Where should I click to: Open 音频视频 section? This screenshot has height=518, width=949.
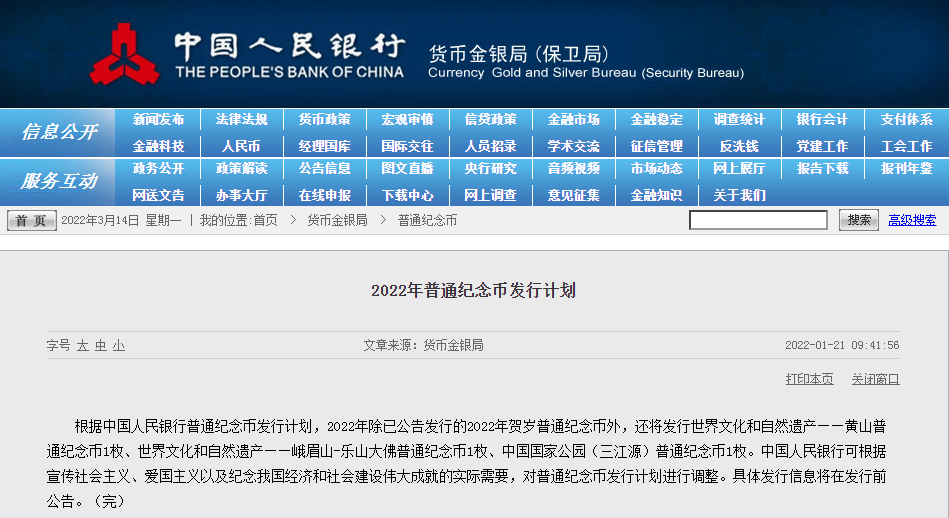(x=573, y=169)
